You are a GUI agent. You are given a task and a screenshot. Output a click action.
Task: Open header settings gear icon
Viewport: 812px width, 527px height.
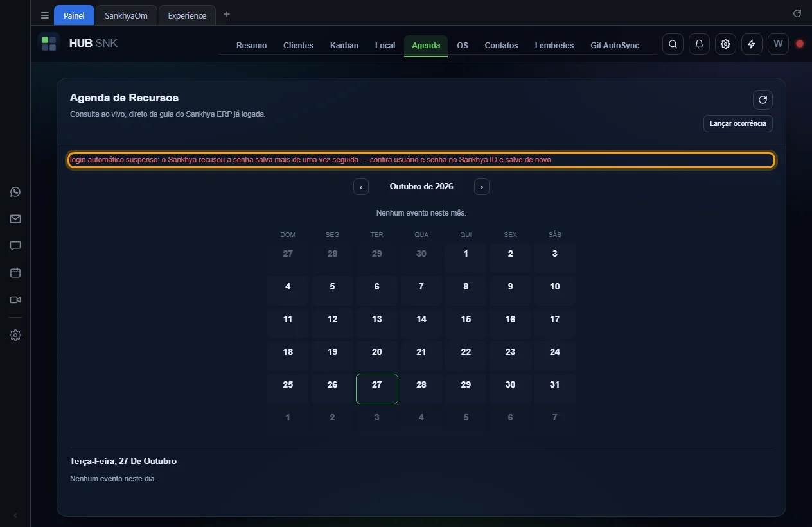[725, 44]
